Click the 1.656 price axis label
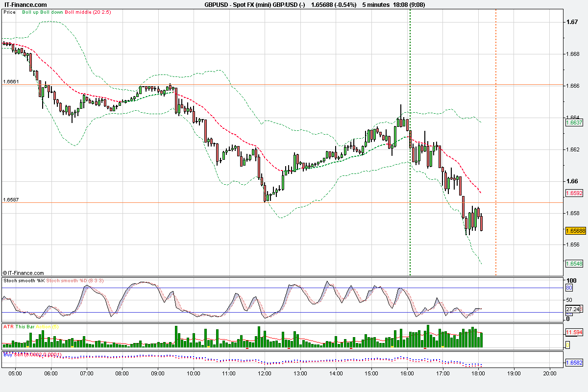588x392 pixels. (x=574, y=245)
